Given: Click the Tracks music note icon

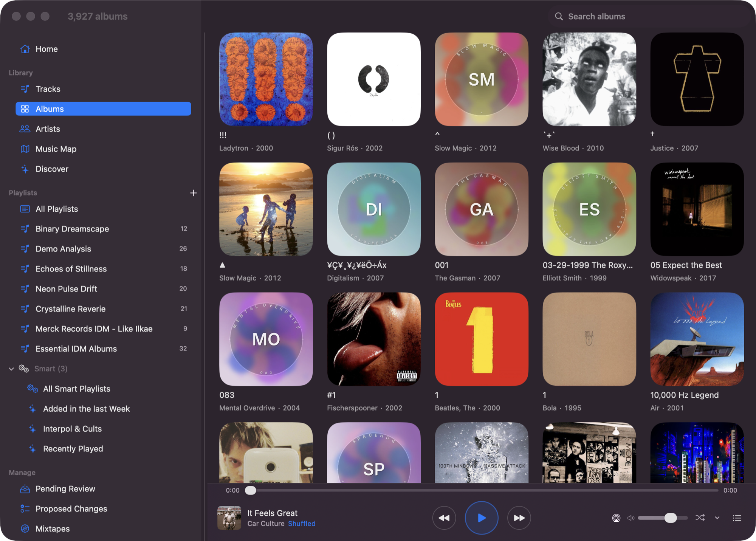Looking at the screenshot, I should 25,89.
